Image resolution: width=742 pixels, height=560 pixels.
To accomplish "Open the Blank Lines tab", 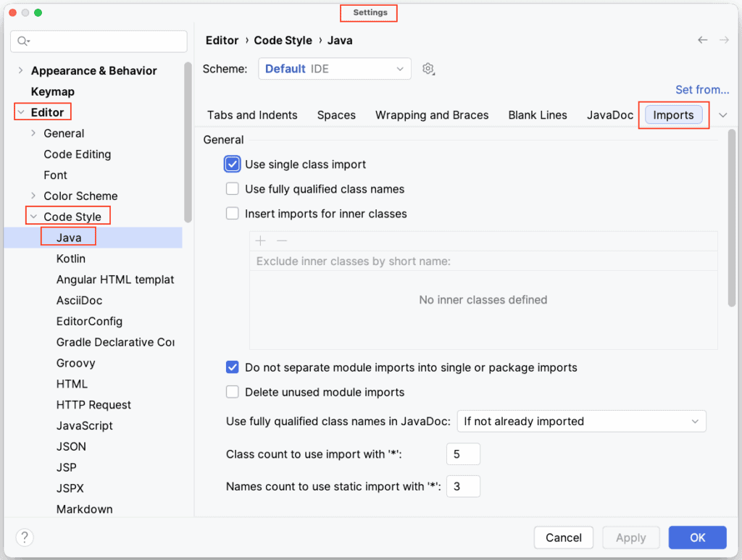I will click(538, 115).
